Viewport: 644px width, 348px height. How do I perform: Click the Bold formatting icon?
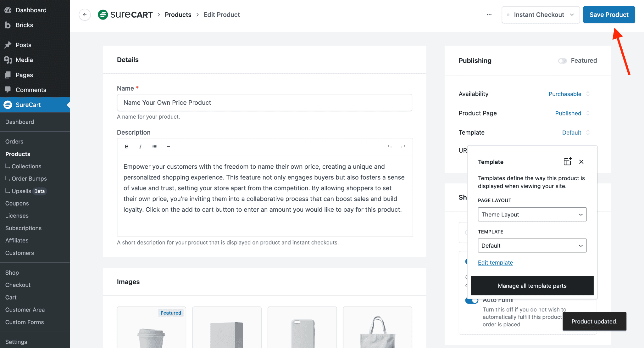point(127,147)
